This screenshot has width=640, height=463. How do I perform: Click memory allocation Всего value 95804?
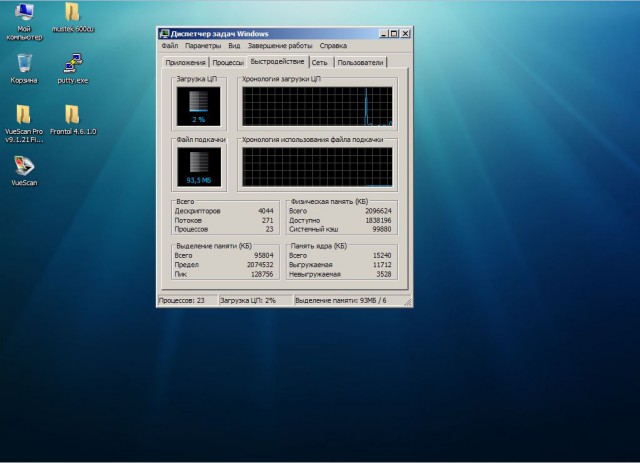click(264, 256)
